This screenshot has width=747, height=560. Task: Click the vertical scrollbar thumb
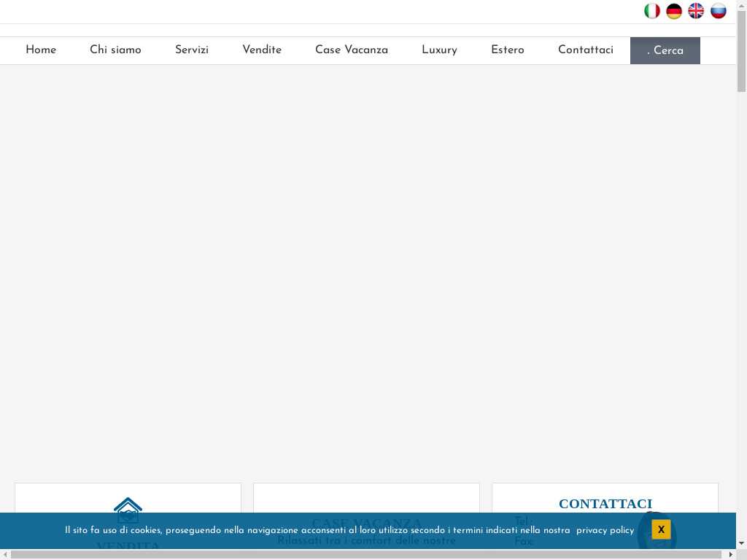[741, 50]
